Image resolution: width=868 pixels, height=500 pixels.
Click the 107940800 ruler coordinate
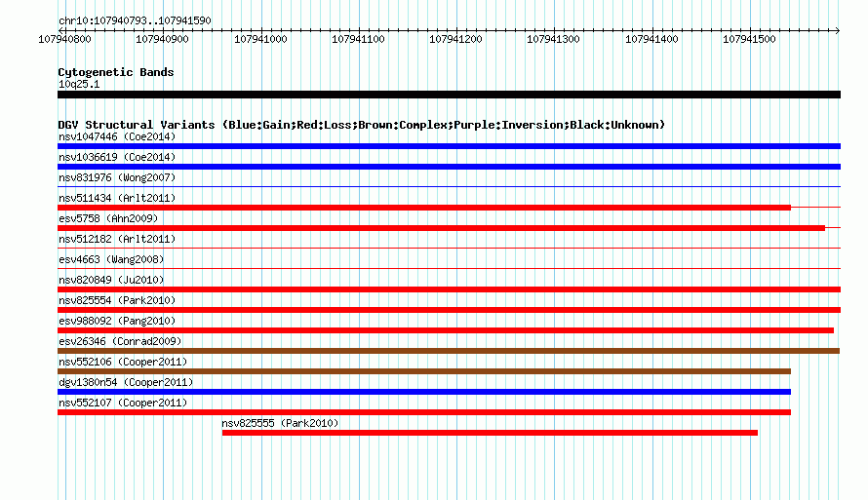pos(64,39)
